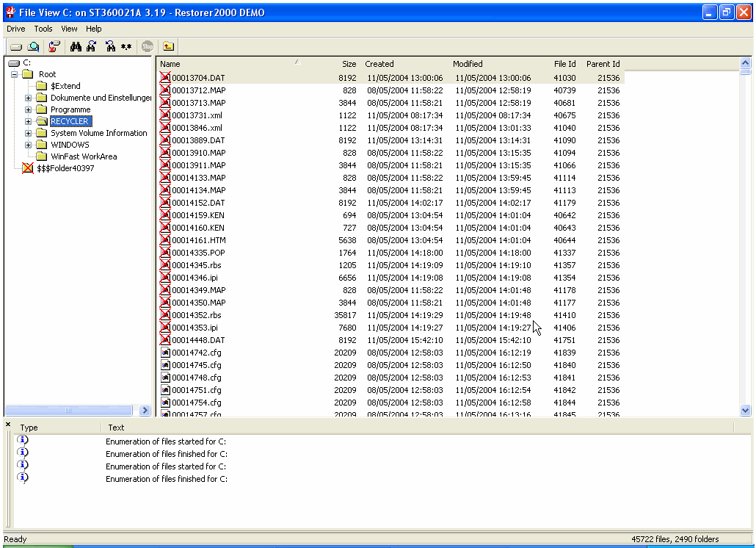Select file 00014748.cfg in list

click(196, 378)
